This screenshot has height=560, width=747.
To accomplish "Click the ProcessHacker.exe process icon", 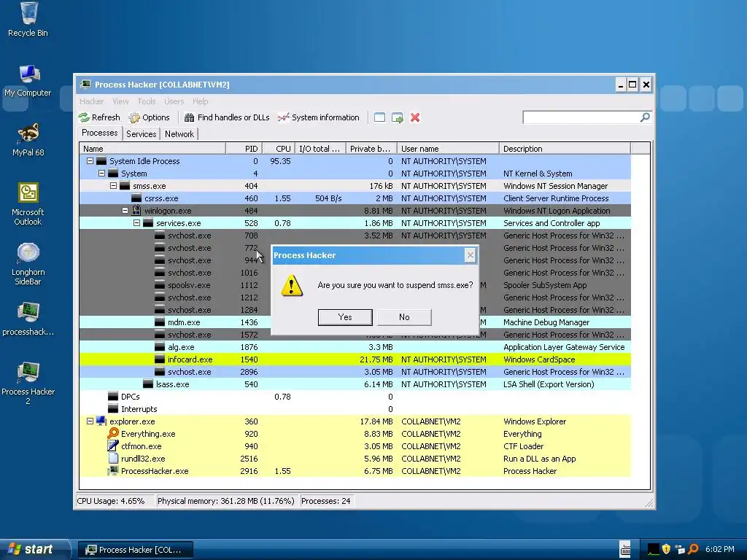I will tap(113, 470).
